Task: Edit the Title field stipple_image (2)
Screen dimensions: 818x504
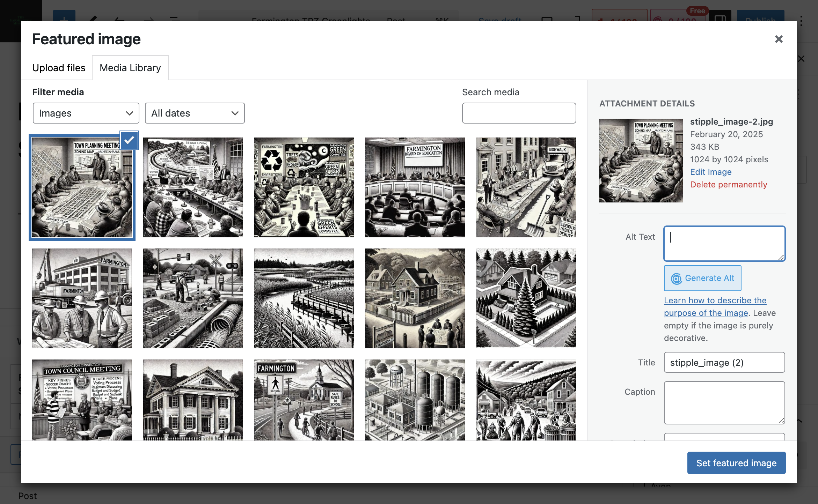Action: point(724,362)
